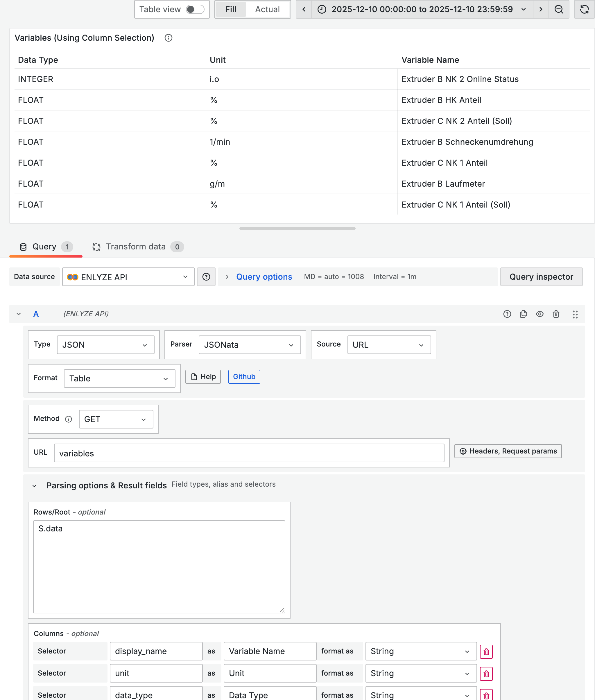
Task: Hide query A response via eye icon
Action: [540, 314]
